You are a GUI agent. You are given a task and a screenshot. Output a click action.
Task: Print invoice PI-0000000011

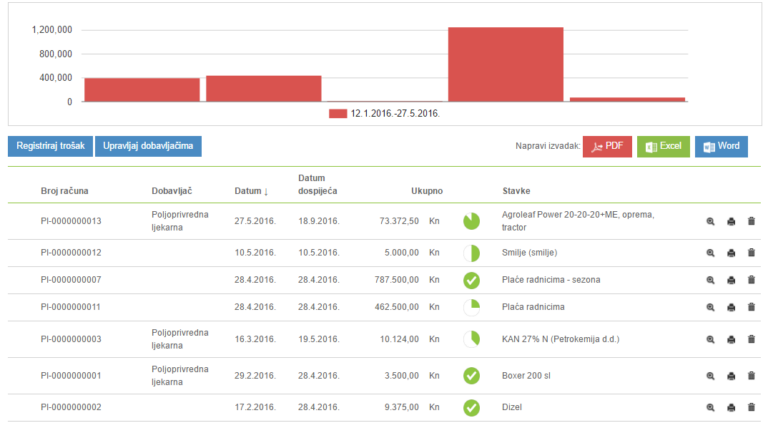731,307
